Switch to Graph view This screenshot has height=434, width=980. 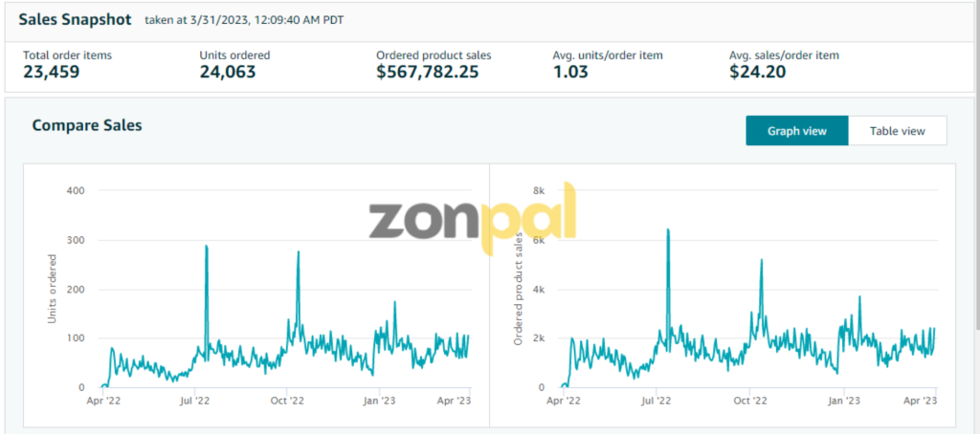[797, 131]
